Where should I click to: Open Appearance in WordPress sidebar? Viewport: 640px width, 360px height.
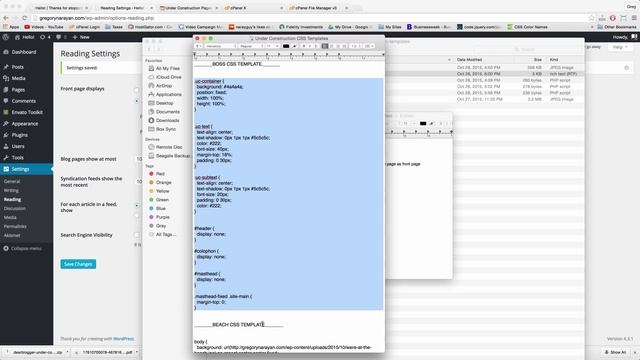click(x=24, y=124)
